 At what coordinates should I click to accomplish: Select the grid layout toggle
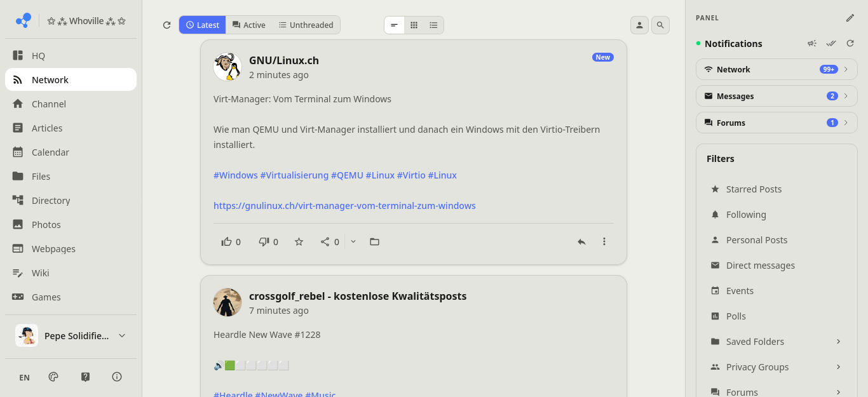pyautogui.click(x=414, y=25)
